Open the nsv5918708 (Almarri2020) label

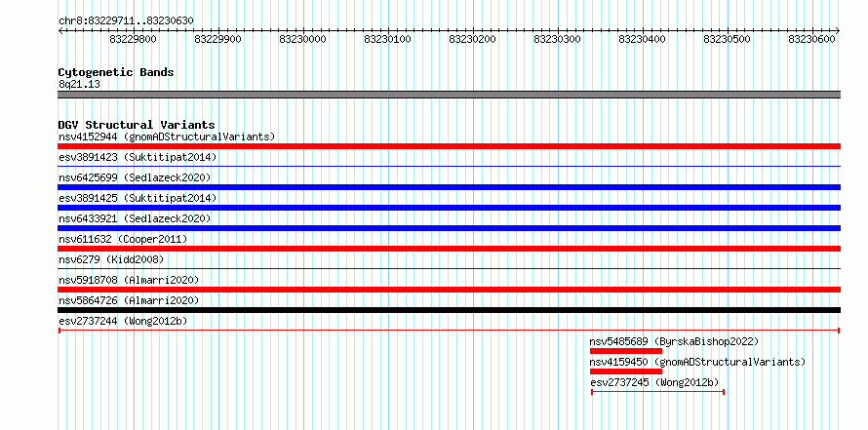point(129,280)
